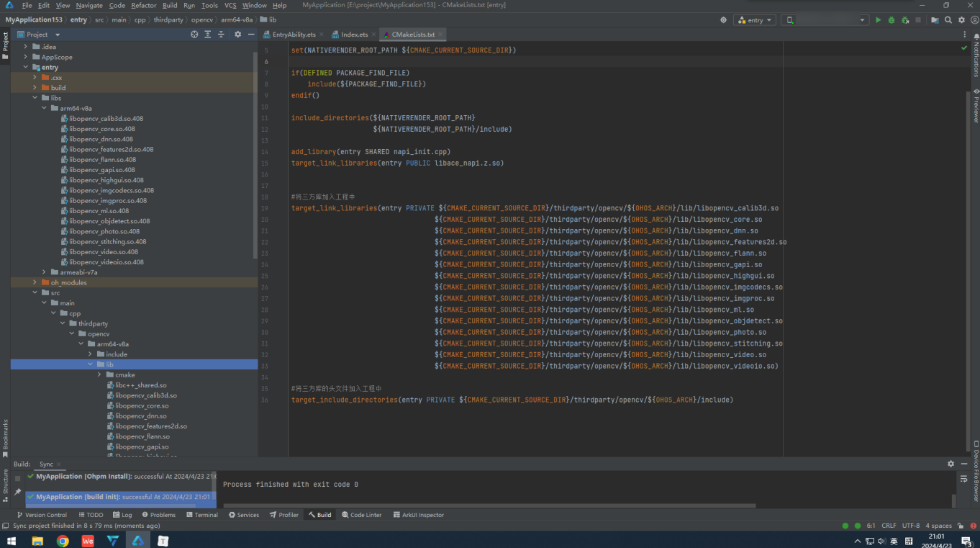The width and height of the screenshot is (980, 548).
Task: Open the IDE Settings gear
Action: click(962, 19)
